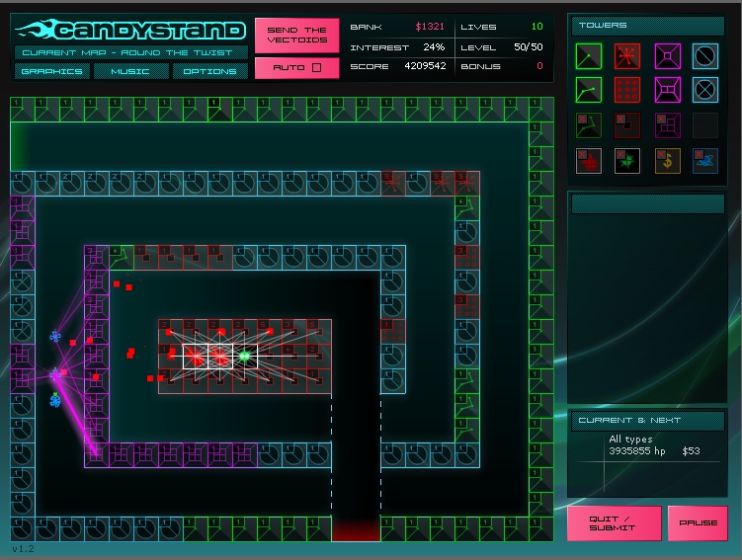This screenshot has width=742, height=560.
Task: Select the purple single-square tower
Action: pyautogui.click(x=668, y=56)
